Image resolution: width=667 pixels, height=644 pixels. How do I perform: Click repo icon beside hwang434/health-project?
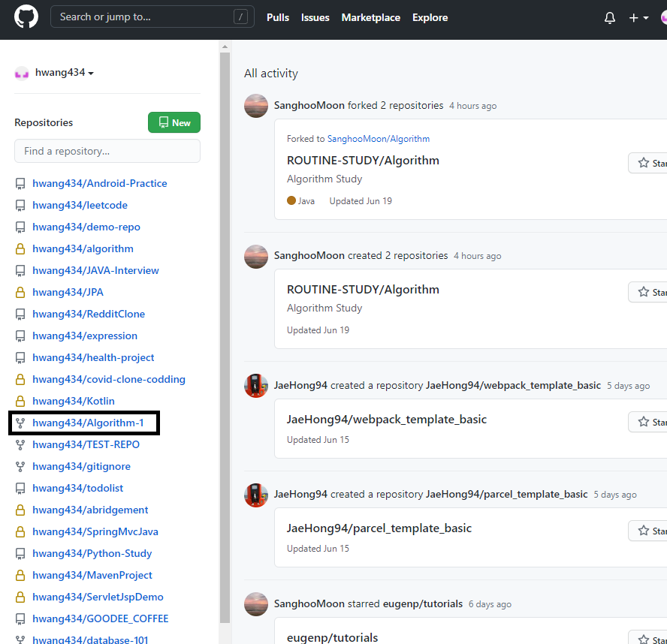point(20,357)
